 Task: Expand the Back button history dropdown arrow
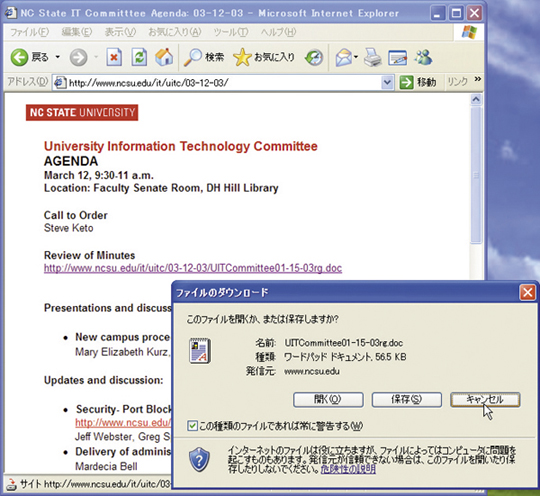pos(58,57)
